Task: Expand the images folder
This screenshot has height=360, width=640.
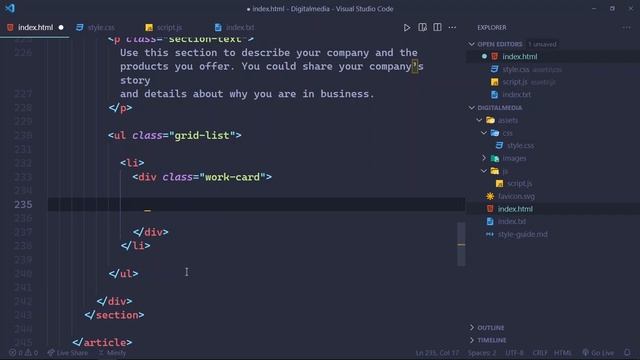Action: click(484, 158)
